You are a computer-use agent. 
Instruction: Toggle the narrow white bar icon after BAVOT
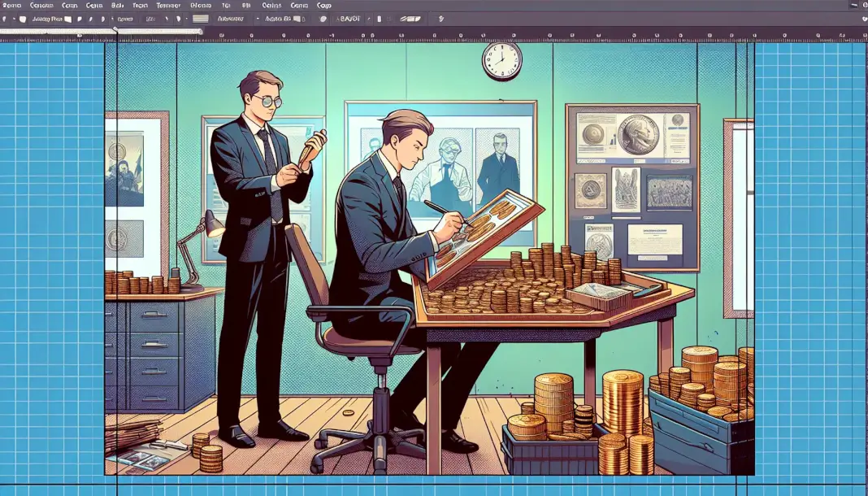380,19
